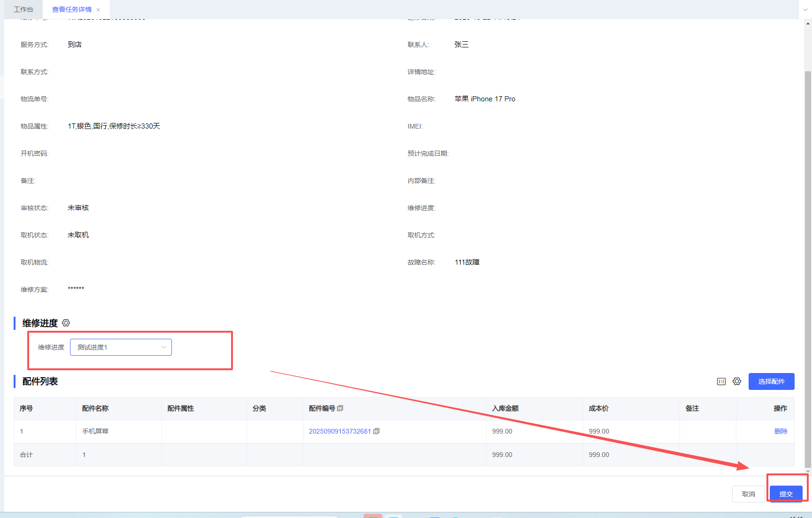The height and width of the screenshot is (518, 812).
Task: Click the 入库金额 column header
Action: 505,408
